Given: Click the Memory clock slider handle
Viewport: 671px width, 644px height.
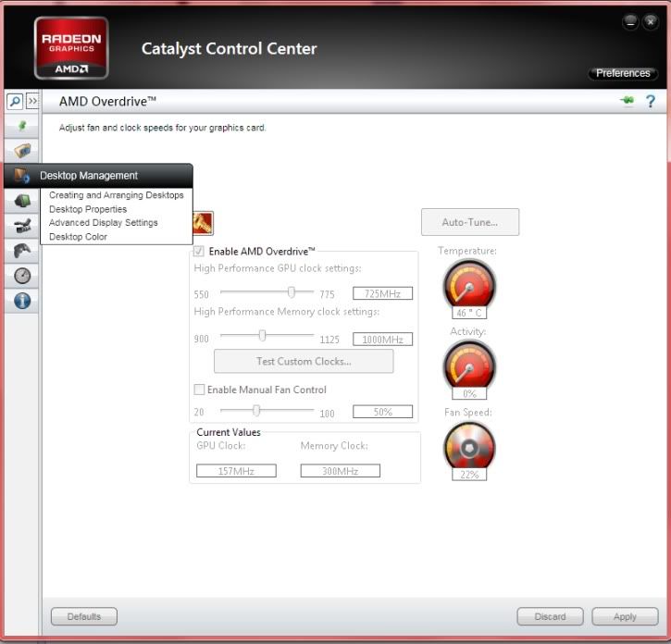Looking at the screenshot, I should [262, 336].
